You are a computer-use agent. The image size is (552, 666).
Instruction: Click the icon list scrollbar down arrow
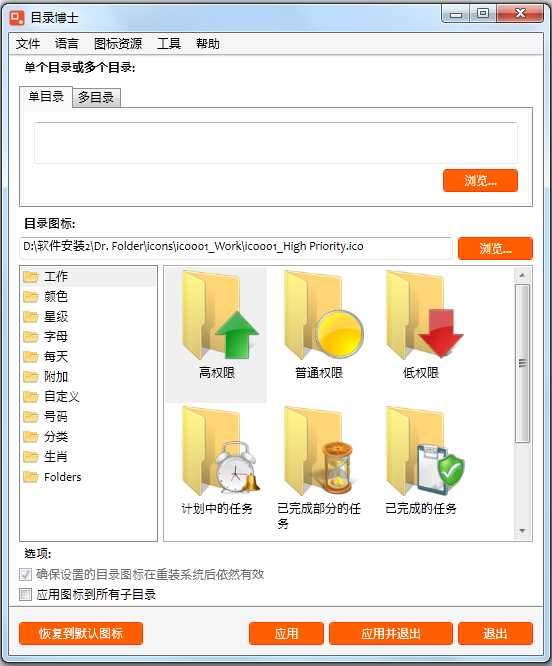(522, 531)
